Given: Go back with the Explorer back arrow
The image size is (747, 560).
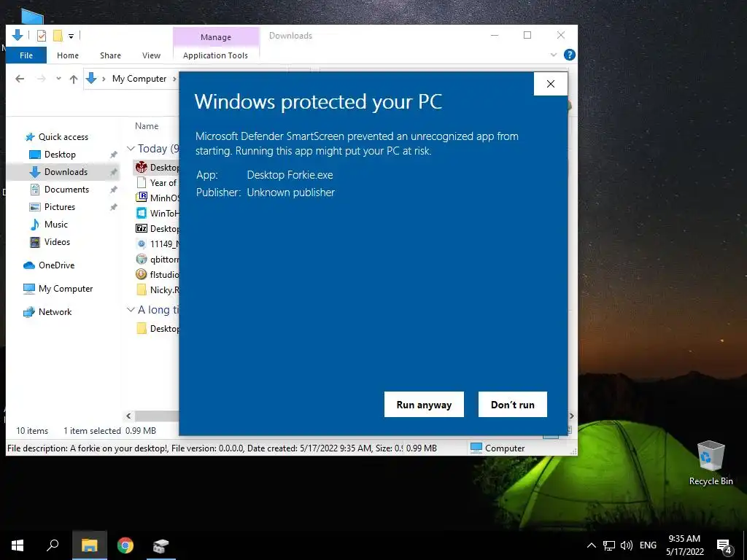Looking at the screenshot, I should (x=20, y=79).
